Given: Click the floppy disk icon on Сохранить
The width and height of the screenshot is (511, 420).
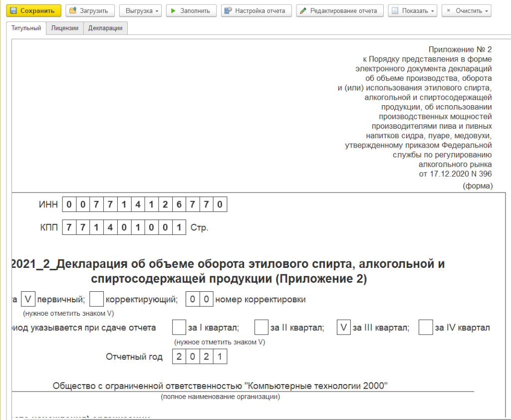Looking at the screenshot, I should (x=14, y=10).
